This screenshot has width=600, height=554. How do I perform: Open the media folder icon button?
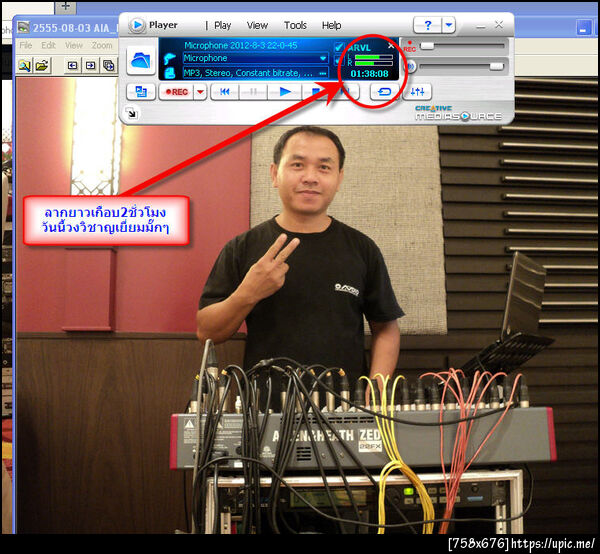coord(141,60)
